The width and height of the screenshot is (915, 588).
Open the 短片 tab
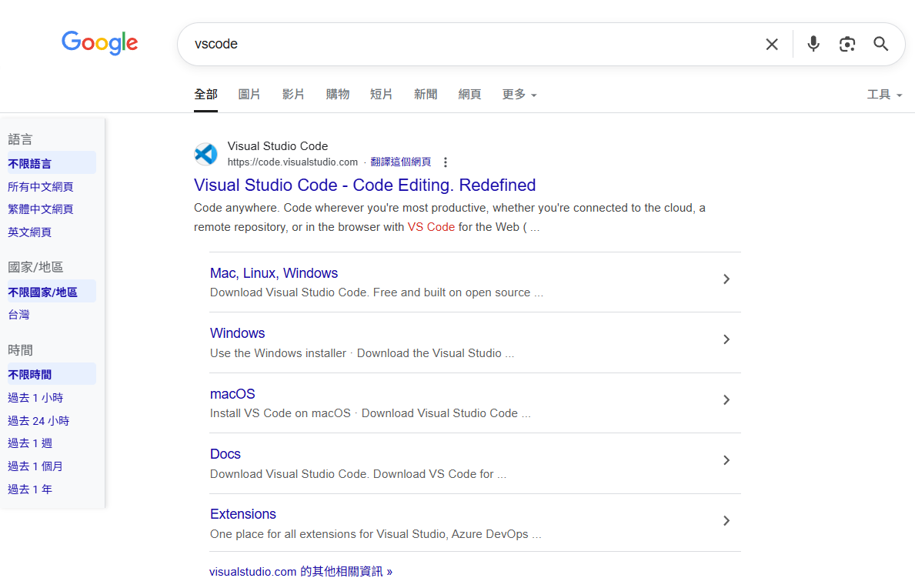point(381,95)
